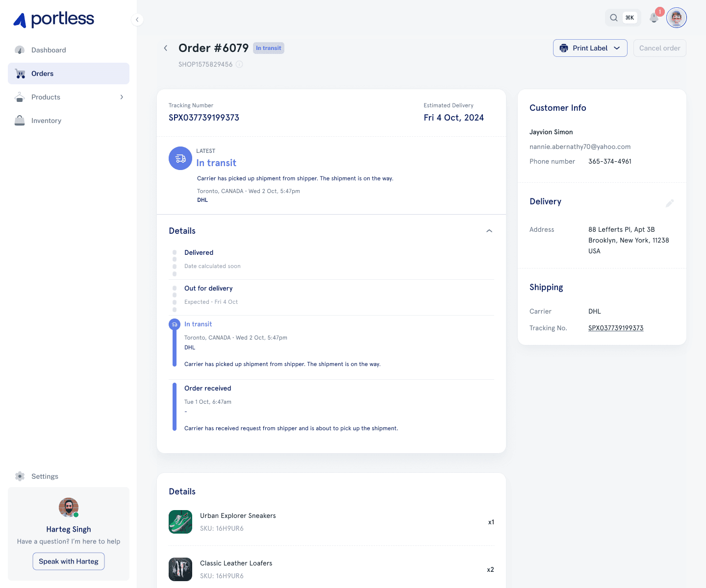Collapse the sidebar with chevron toggle
Screen dimensions: 706x588
point(137,20)
